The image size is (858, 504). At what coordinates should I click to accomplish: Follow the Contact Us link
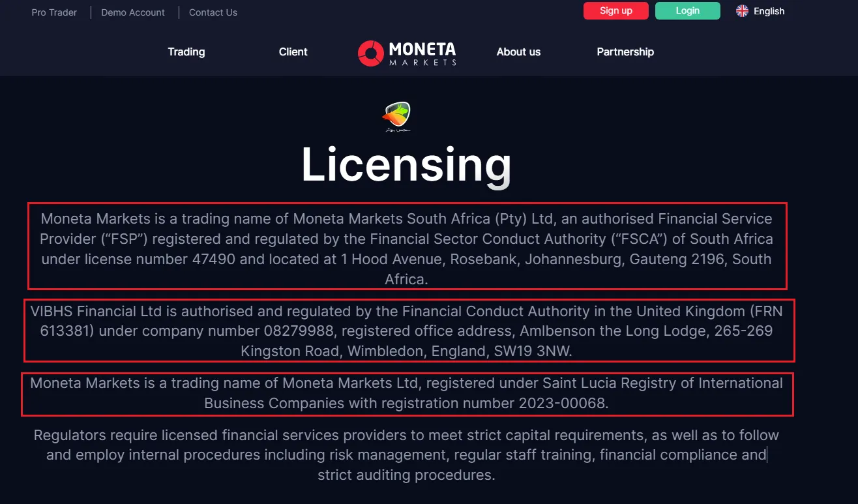pos(213,12)
